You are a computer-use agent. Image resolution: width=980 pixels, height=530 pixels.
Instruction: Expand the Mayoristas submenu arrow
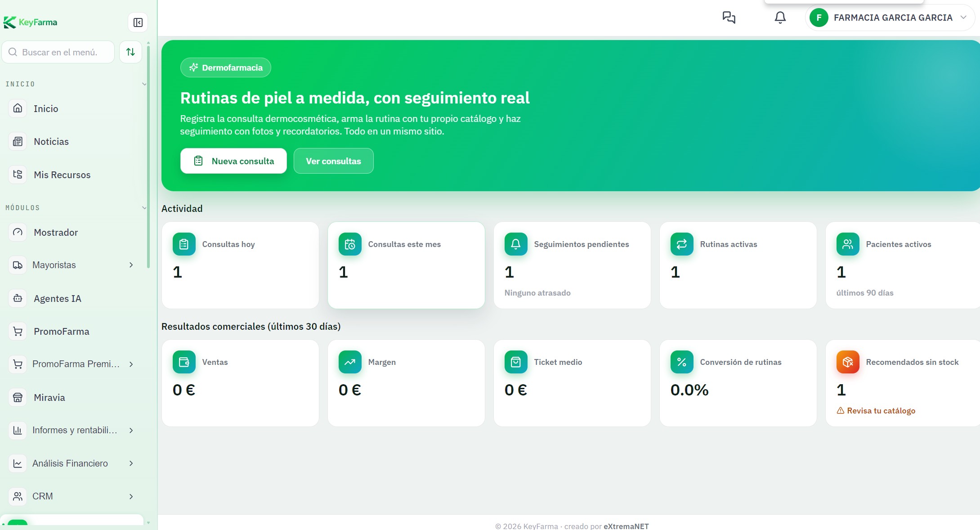[131, 265]
